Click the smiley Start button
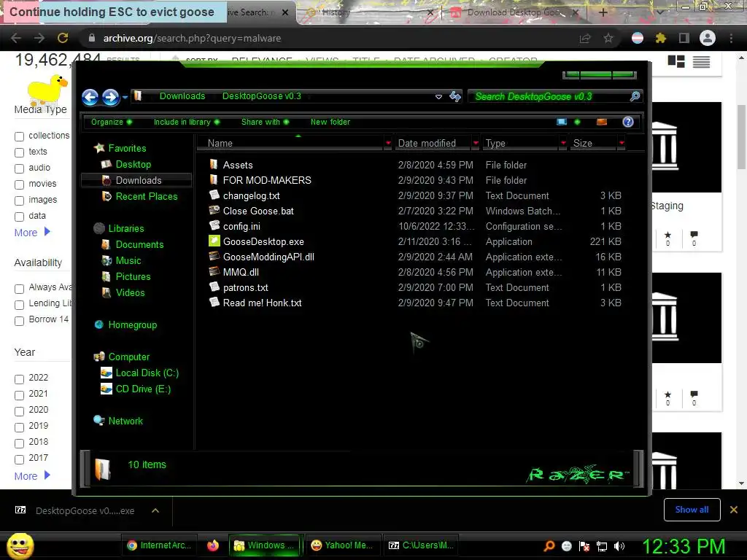This screenshot has width=747, height=560. point(20,545)
